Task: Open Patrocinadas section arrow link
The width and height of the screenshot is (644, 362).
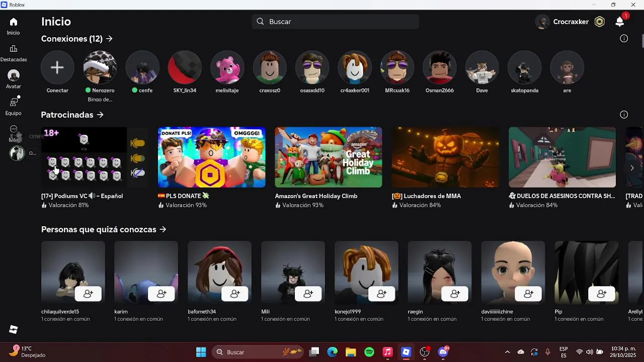Action: click(x=72, y=115)
